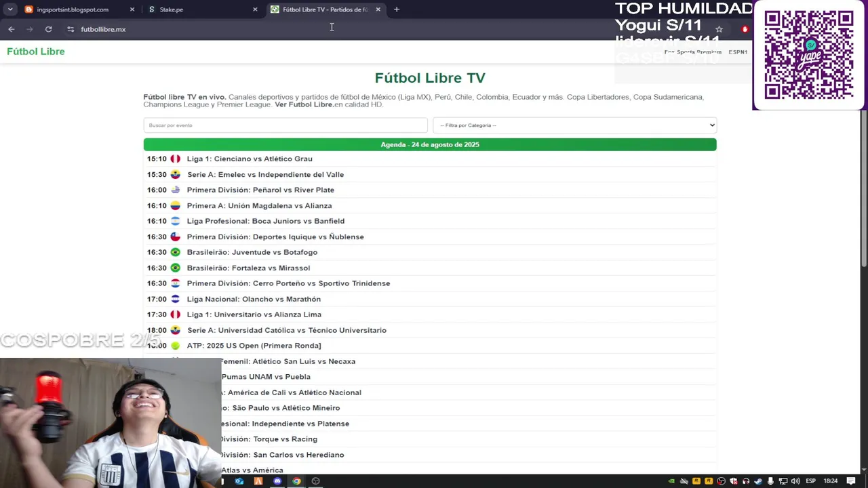Open Liga Profesional: Boca Juniors vs Banfield
This screenshot has height=488, width=868.
266,221
